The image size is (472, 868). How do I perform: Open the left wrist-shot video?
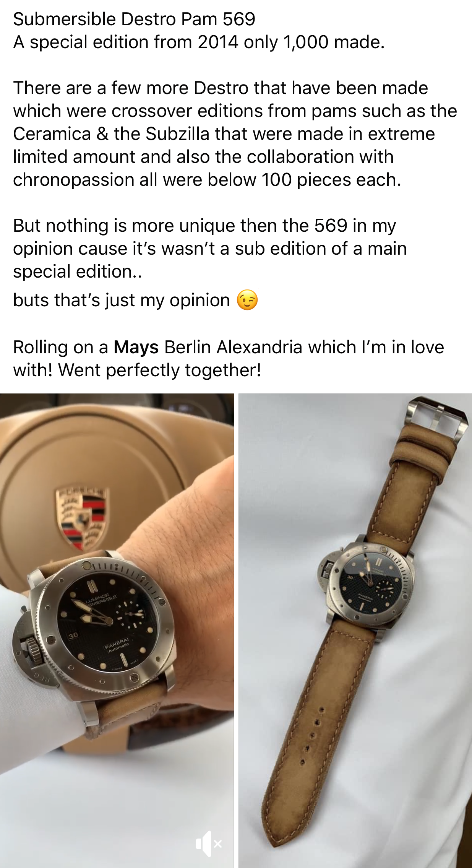pos(117,630)
